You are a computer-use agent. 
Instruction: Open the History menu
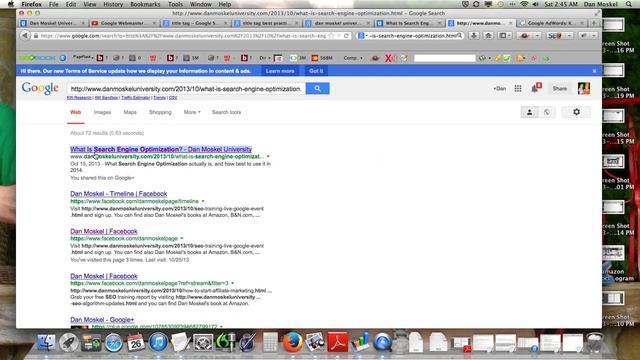pos(113,4)
